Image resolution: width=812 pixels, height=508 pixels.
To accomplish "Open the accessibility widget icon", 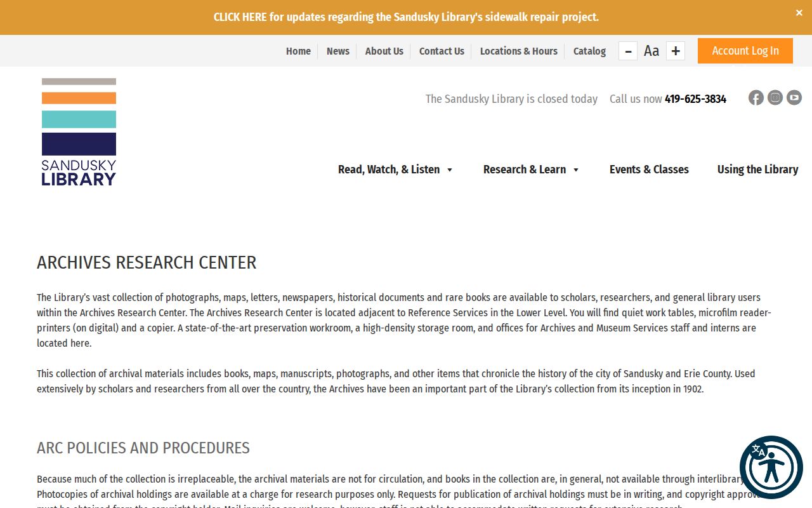I will point(771,467).
